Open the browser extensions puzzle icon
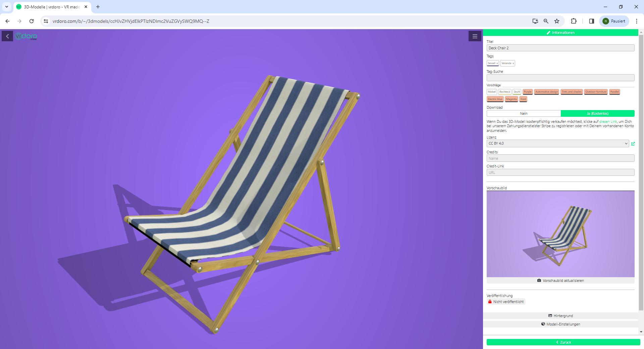 [574, 21]
